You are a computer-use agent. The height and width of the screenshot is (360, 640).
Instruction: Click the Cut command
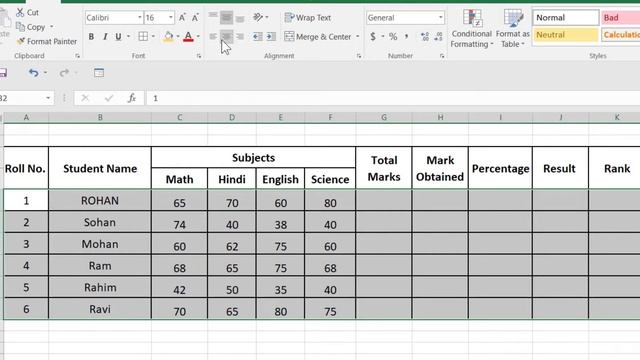[27, 12]
